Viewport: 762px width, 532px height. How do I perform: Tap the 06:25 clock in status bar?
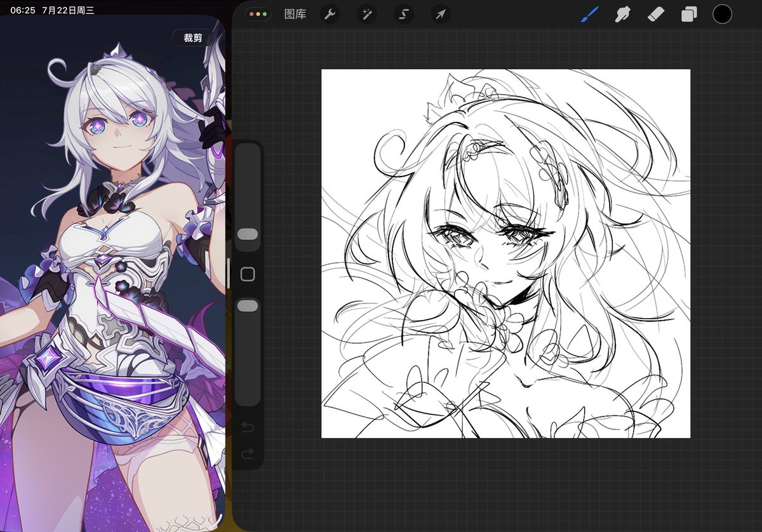pos(23,10)
